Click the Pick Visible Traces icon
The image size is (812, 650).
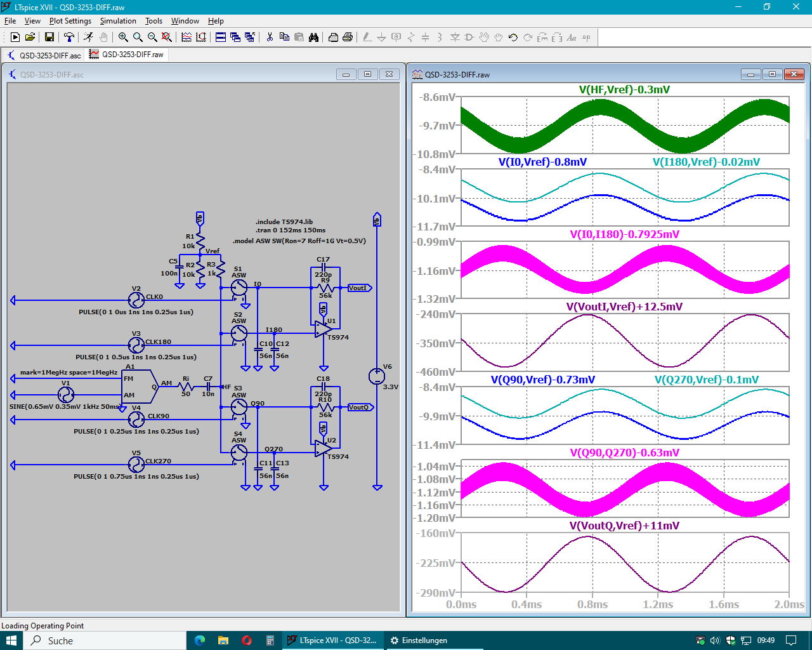[x=187, y=37]
